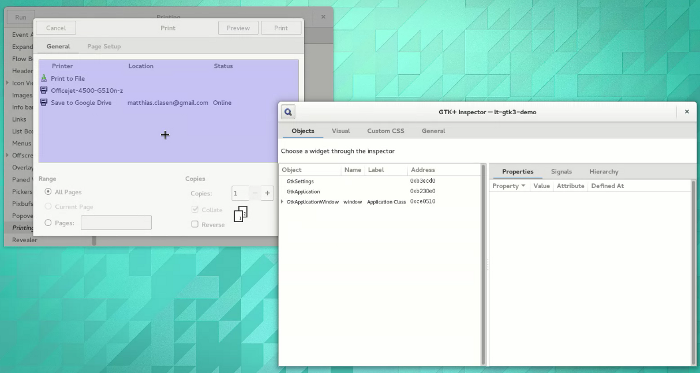Decrease copies with the minus button
This screenshot has width=700, height=373.
click(x=254, y=193)
